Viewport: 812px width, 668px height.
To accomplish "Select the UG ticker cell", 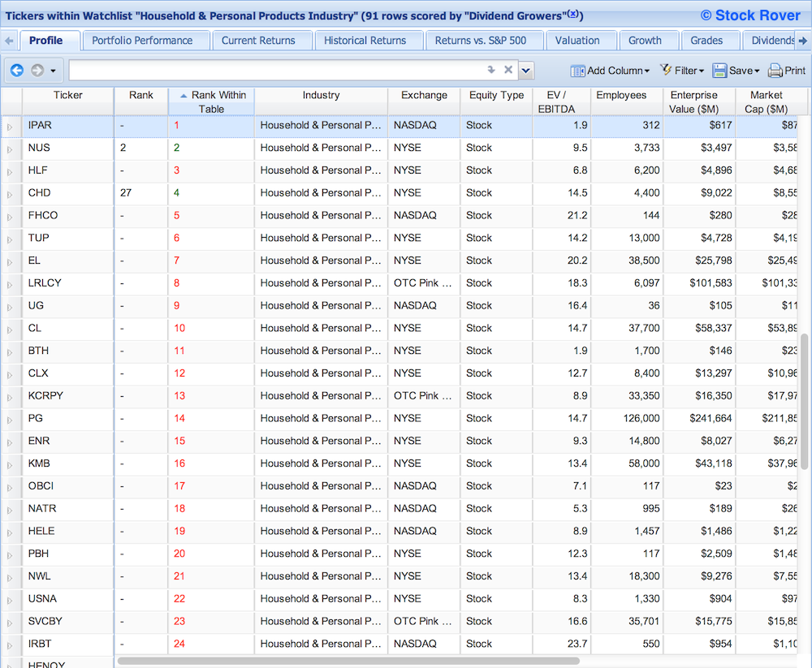I will pos(68,305).
